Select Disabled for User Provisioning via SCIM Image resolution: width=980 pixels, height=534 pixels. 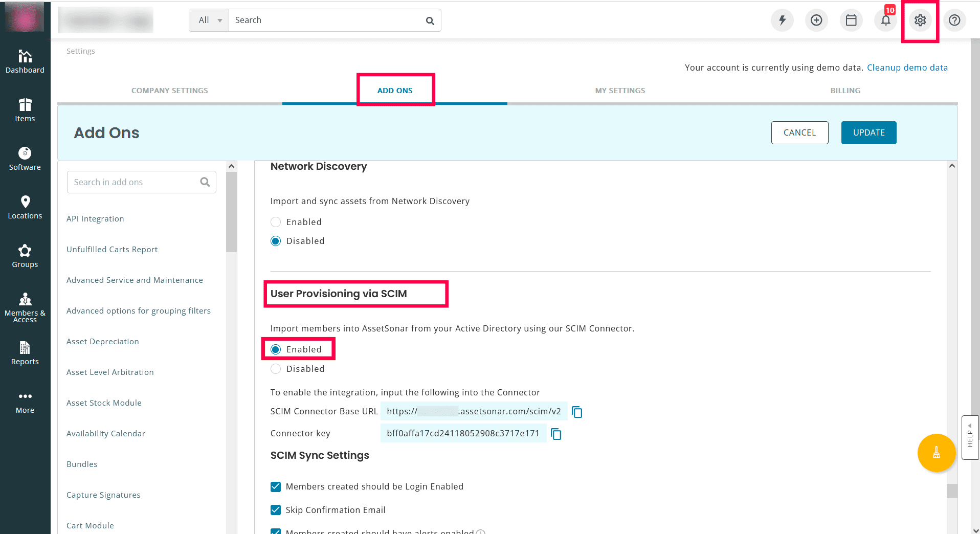(x=276, y=369)
